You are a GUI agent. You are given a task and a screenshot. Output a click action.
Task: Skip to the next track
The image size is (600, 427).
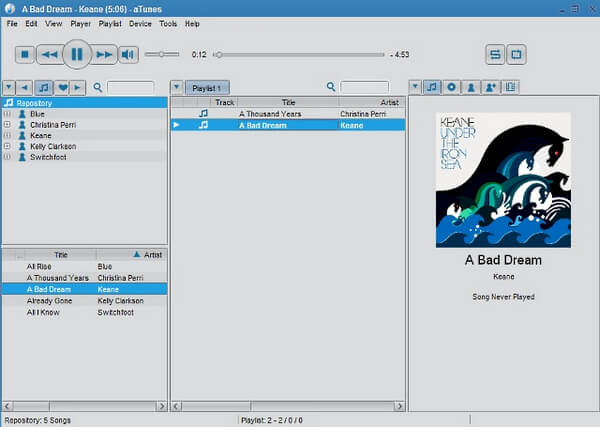pos(104,54)
